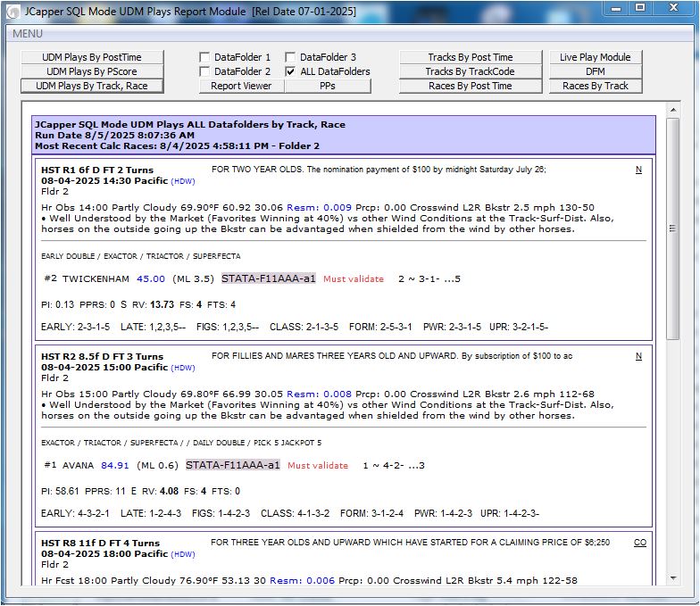Click TWICKENHAM's 45.00 score value
The height and width of the screenshot is (606, 700).
(x=151, y=278)
